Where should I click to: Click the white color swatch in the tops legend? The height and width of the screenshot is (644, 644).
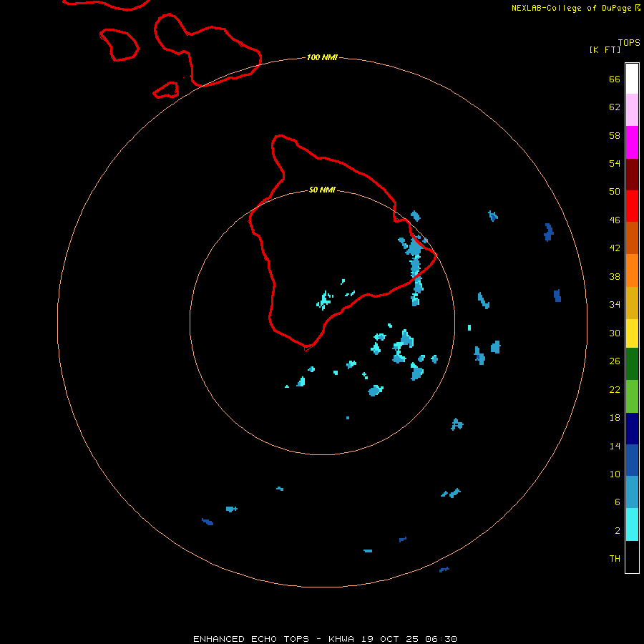[632, 79]
